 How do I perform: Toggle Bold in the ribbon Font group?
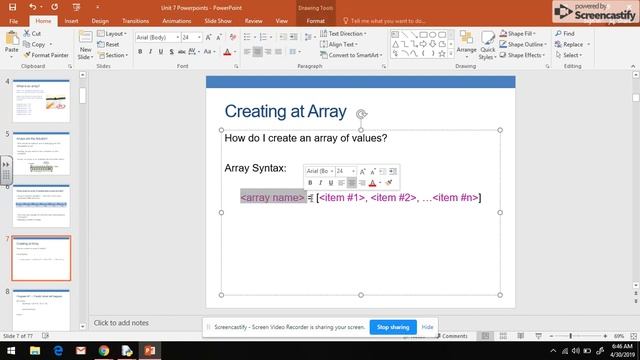click(140, 52)
